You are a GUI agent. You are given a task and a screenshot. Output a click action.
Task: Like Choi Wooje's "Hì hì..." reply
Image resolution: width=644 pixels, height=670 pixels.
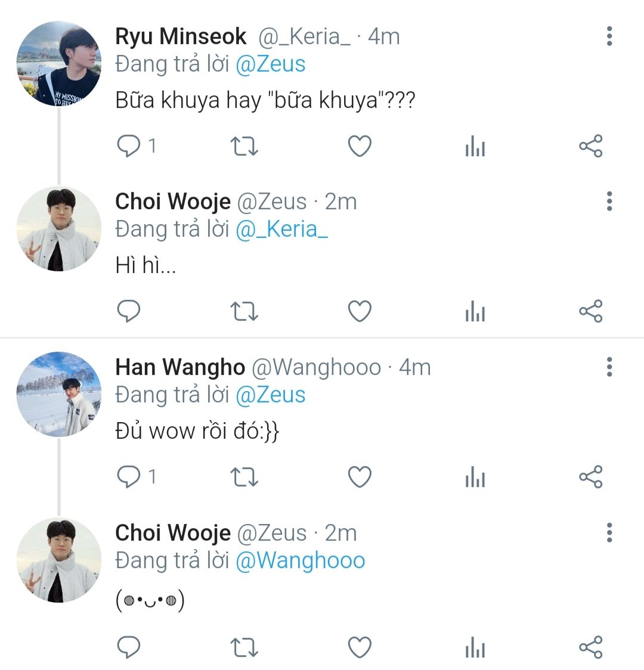(360, 311)
